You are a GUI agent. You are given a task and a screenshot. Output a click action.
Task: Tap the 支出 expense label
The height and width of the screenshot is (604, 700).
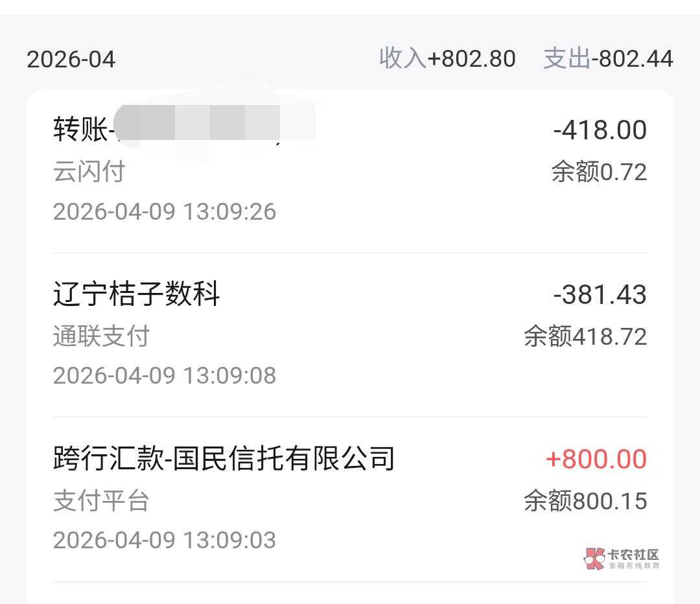coord(566,58)
